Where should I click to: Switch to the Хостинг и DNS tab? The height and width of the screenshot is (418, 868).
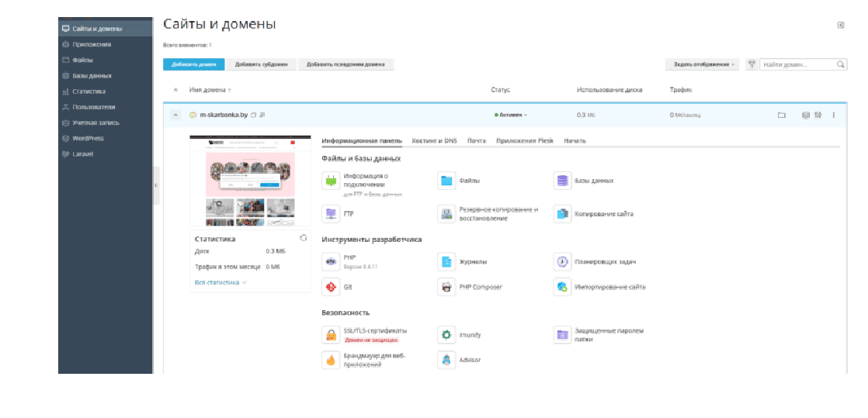point(434,141)
